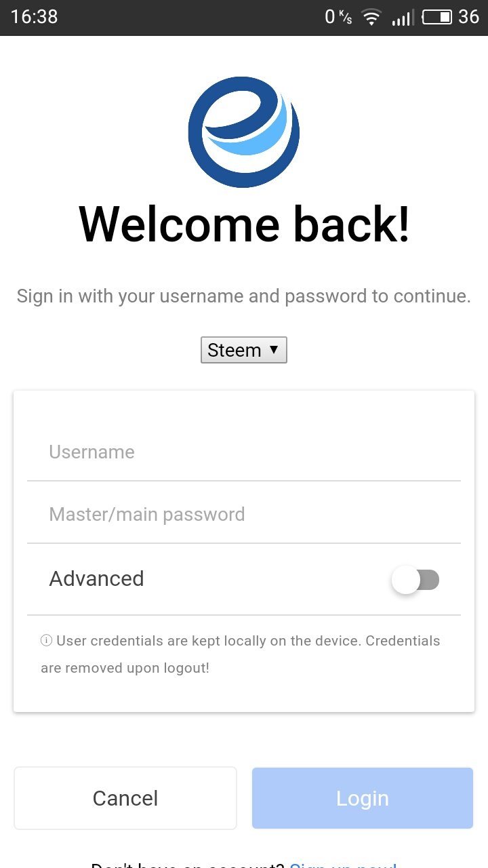Click the arrow triangle next to Steem
Screen dimensions: 488x868
[274, 350]
